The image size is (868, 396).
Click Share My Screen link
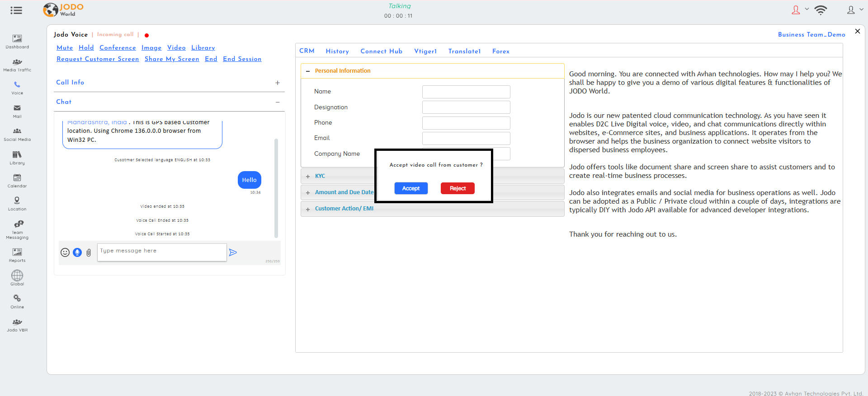[172, 59]
